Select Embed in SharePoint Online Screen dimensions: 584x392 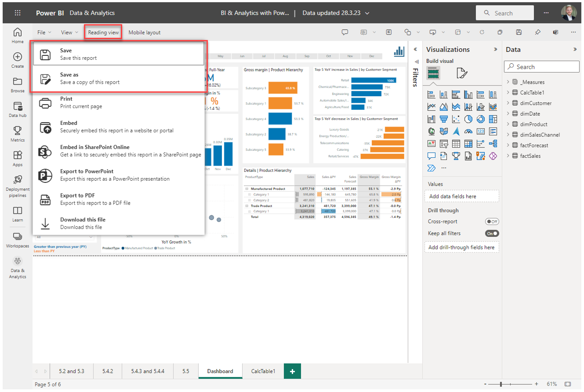pyautogui.click(x=119, y=151)
